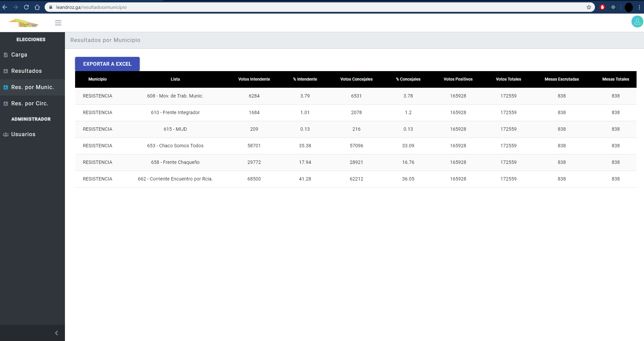Open the React DevTools extension icon
The height and width of the screenshot is (341, 644).
(613, 7)
